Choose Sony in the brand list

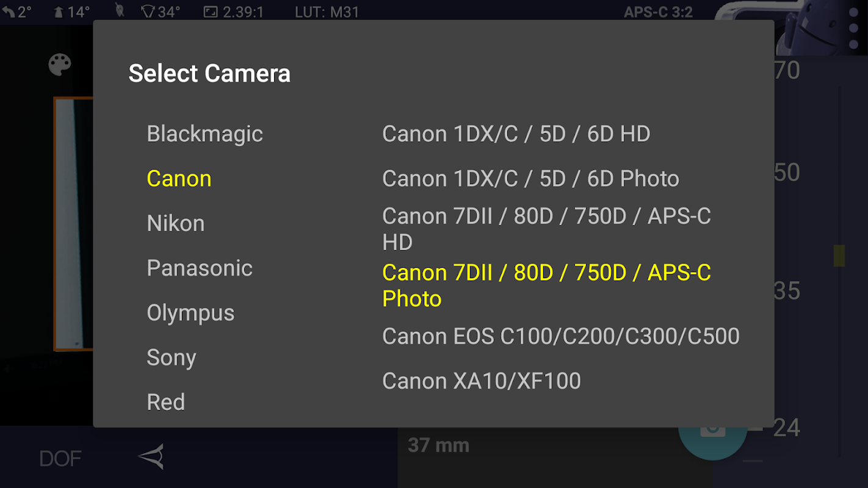point(172,357)
